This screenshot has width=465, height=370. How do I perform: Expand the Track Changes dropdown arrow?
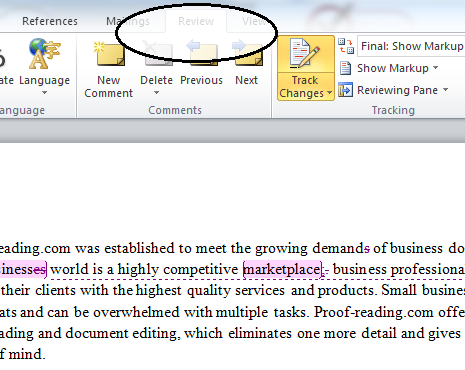coord(329,93)
